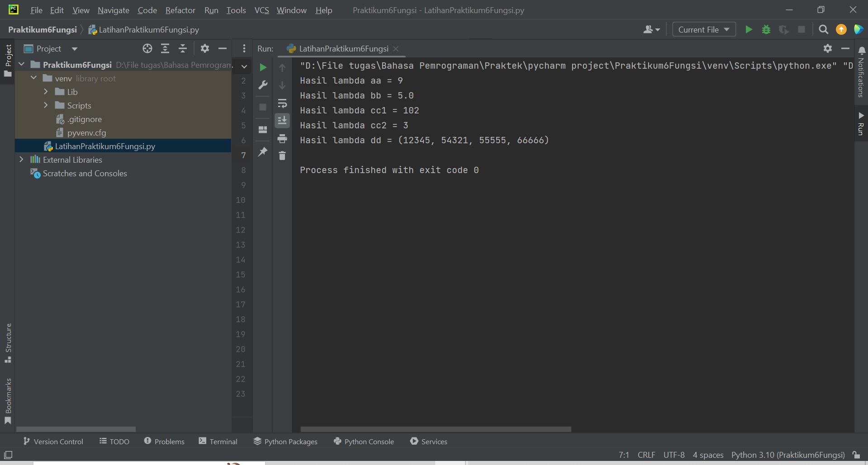Click the Search Everywhere magnifier icon
Screen dimensions: 868x465
click(x=823, y=29)
